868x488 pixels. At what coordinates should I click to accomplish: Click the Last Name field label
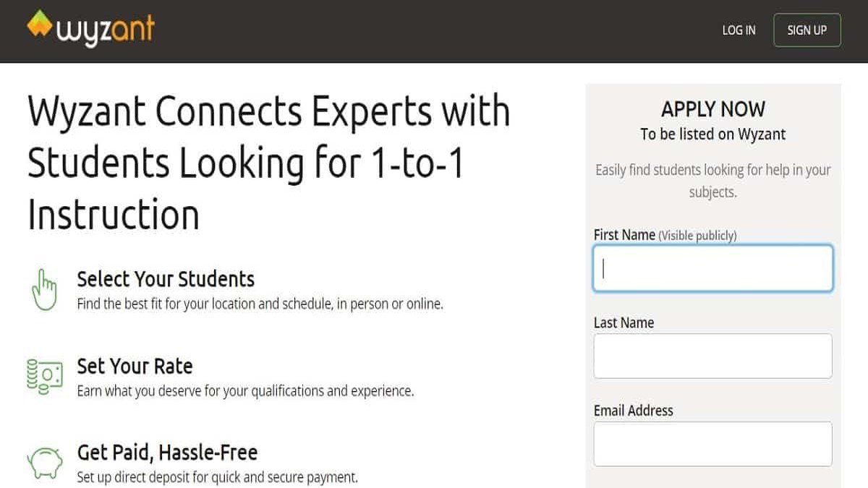(624, 322)
